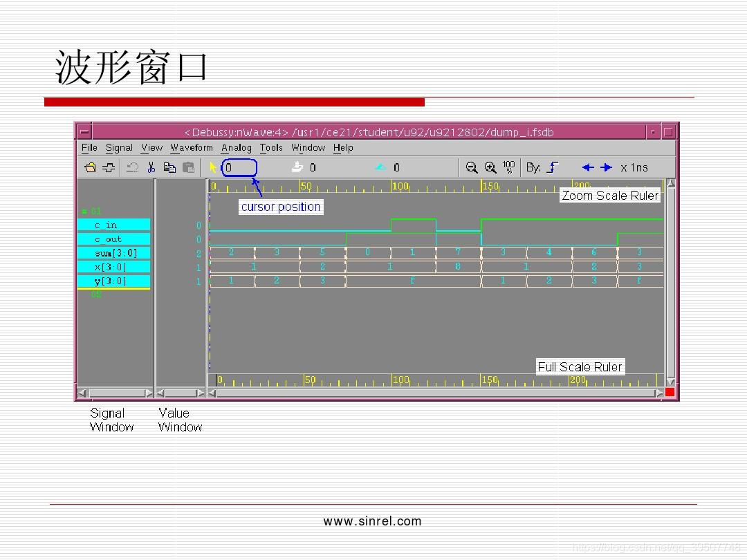Image resolution: width=747 pixels, height=560 pixels.
Task: Click the '8' value segment in x[3:0] waveform
Action: click(458, 266)
